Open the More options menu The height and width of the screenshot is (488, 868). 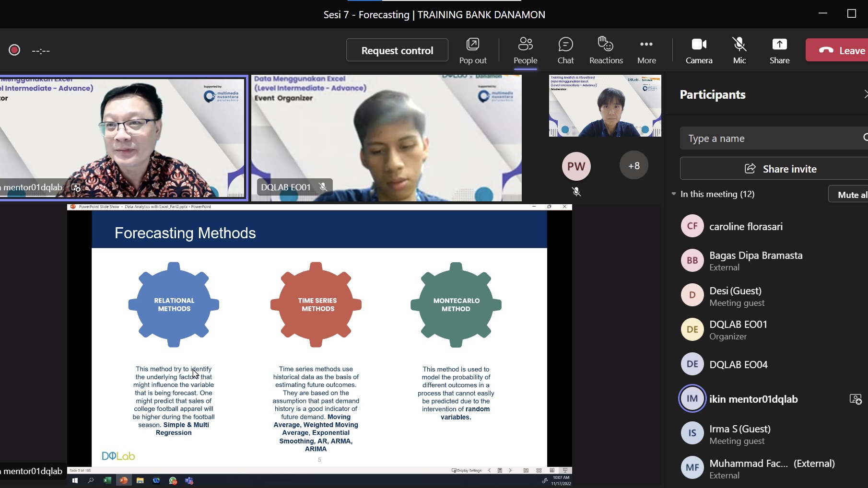646,50
